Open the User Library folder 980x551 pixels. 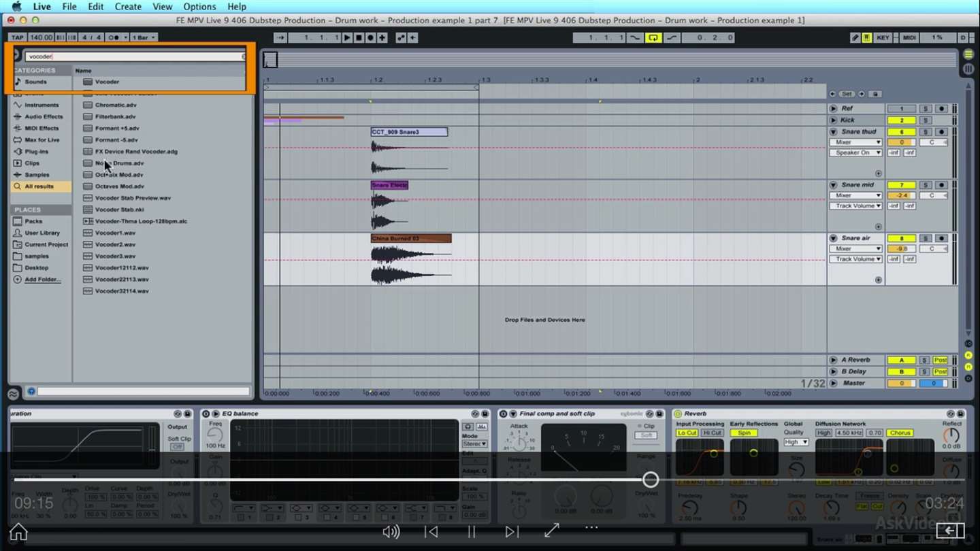click(x=42, y=233)
